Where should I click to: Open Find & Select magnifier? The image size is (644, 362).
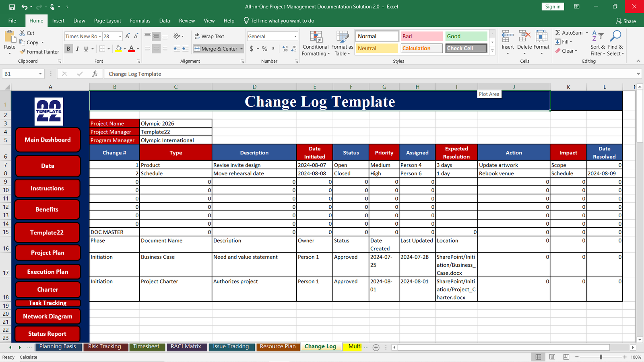pyautogui.click(x=615, y=43)
